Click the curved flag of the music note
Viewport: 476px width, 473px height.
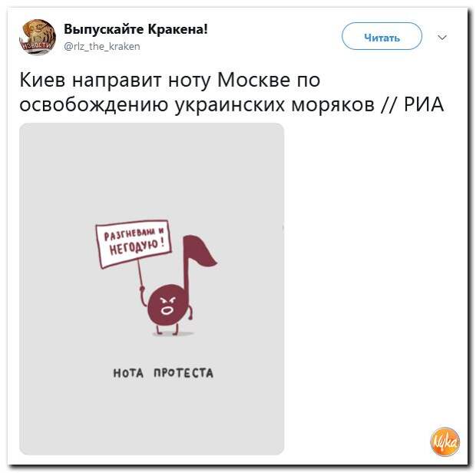[x=200, y=251]
